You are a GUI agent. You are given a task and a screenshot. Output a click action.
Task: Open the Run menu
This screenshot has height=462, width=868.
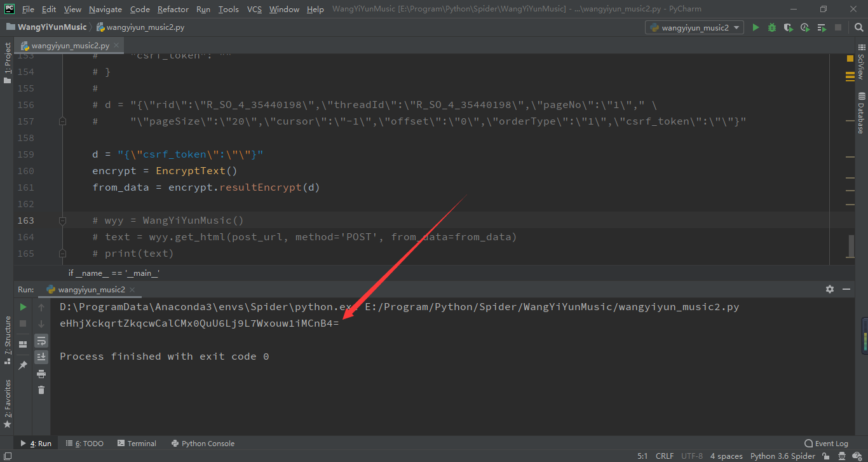pos(203,9)
